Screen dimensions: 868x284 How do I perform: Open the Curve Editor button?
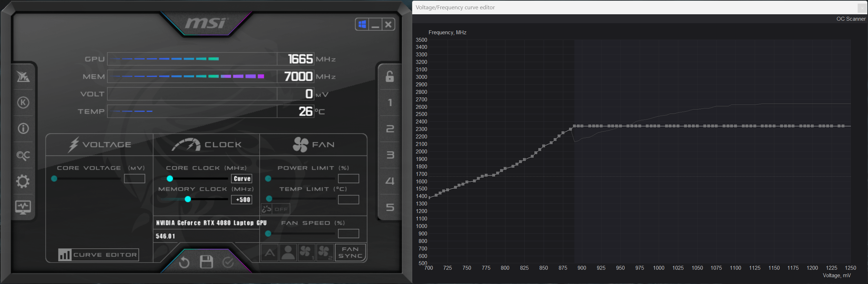(99, 255)
